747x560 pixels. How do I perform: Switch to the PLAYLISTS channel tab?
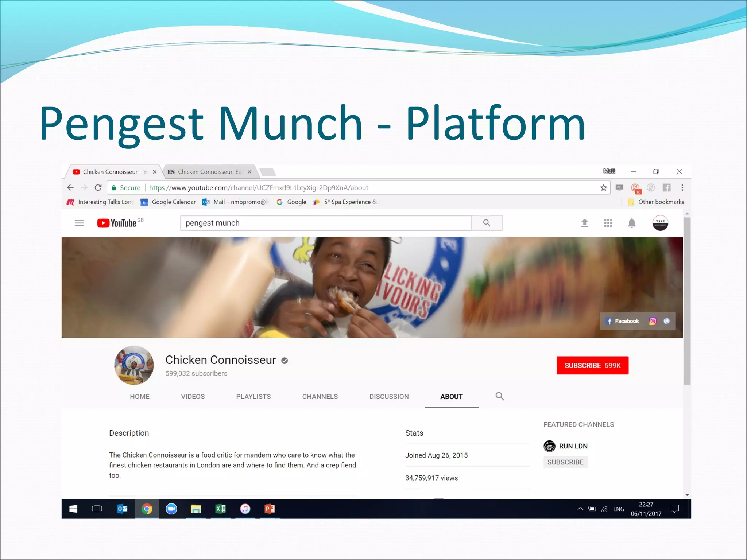pos(253,397)
